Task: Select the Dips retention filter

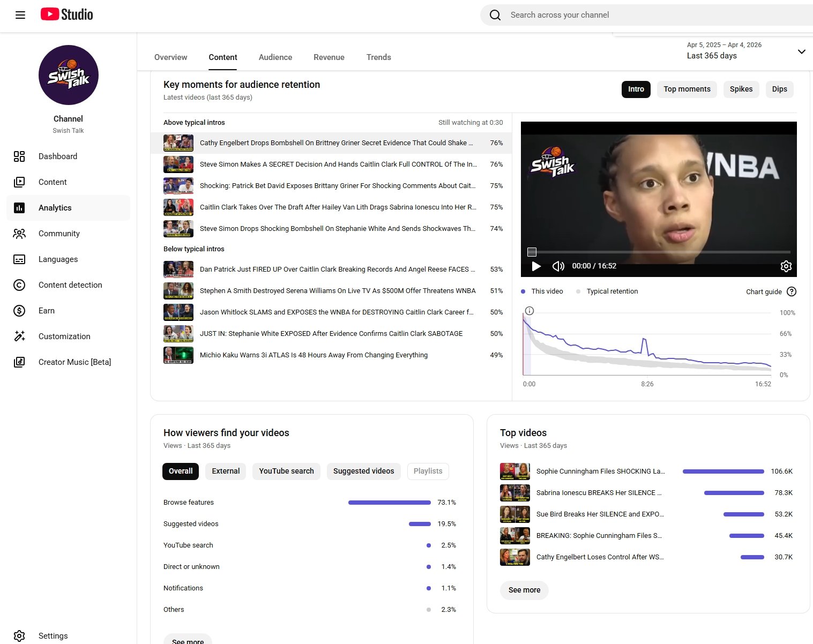Action: (x=779, y=89)
